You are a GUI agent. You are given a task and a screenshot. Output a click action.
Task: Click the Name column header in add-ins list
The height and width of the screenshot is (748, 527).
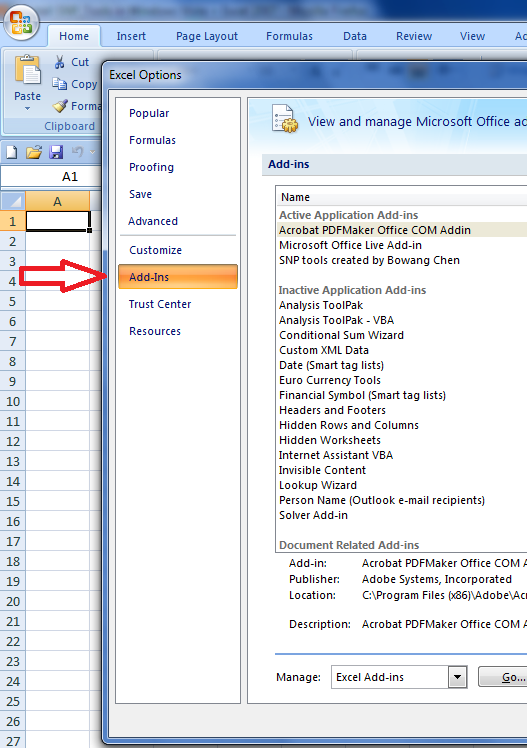pyautogui.click(x=402, y=197)
